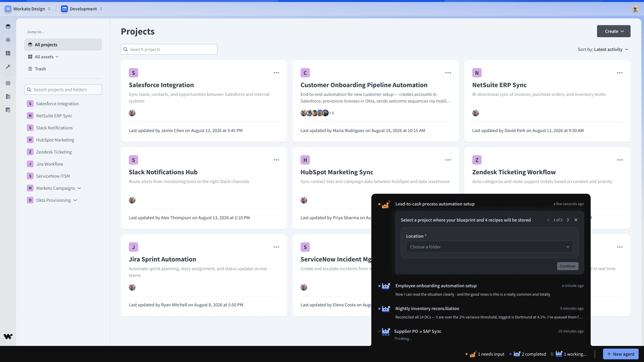This screenshot has height=362, width=644.
Task: Click the Search projects and folders field
Action: [x=63, y=89]
